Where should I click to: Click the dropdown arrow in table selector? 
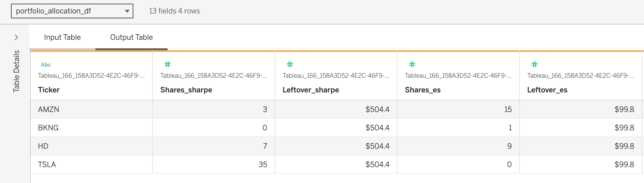pyautogui.click(x=127, y=11)
